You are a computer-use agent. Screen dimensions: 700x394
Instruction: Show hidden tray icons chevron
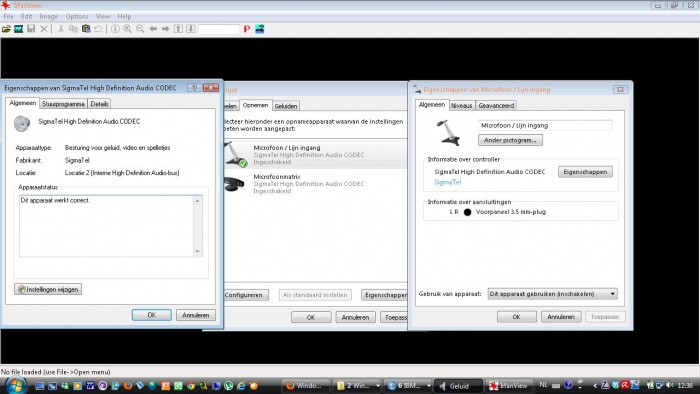[595, 385]
